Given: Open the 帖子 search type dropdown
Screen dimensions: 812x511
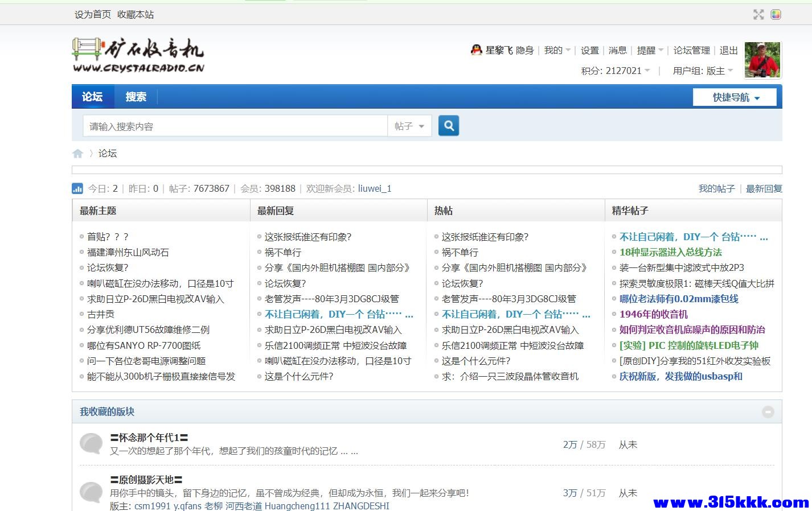Looking at the screenshot, I should coord(409,126).
